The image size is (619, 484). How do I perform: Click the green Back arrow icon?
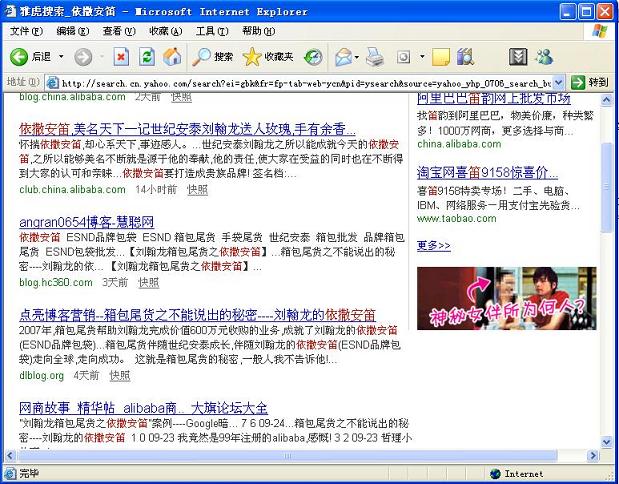click(19, 57)
